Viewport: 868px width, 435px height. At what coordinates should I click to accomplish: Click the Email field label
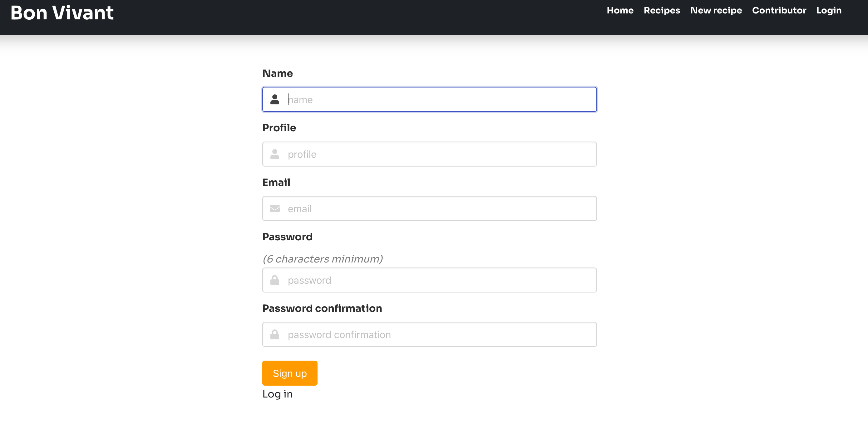tap(276, 182)
